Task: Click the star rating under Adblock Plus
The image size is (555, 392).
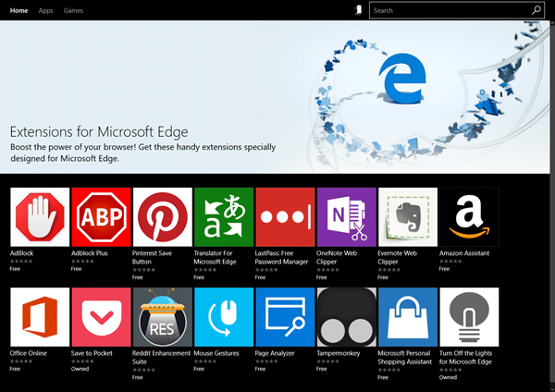Action: click(x=82, y=261)
